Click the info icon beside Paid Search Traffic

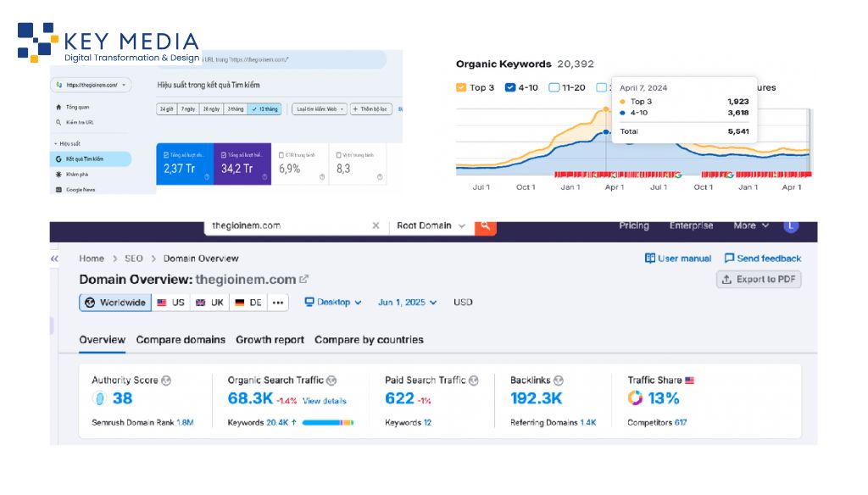(473, 381)
